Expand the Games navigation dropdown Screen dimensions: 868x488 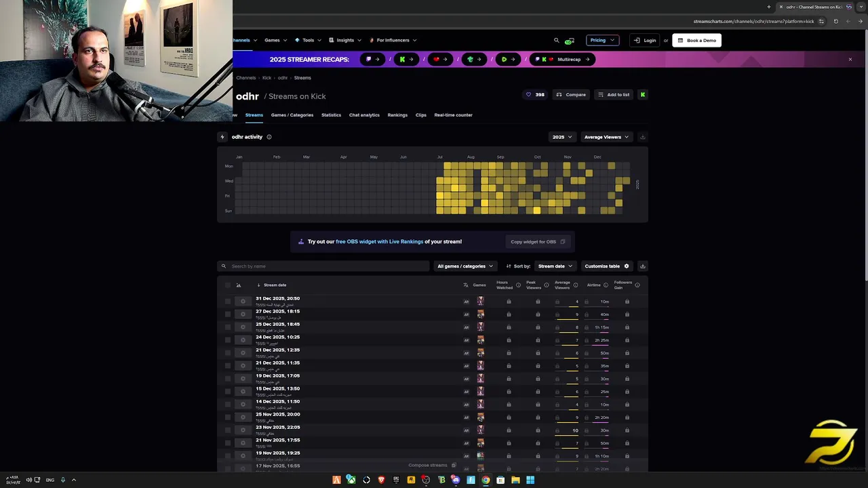275,40
